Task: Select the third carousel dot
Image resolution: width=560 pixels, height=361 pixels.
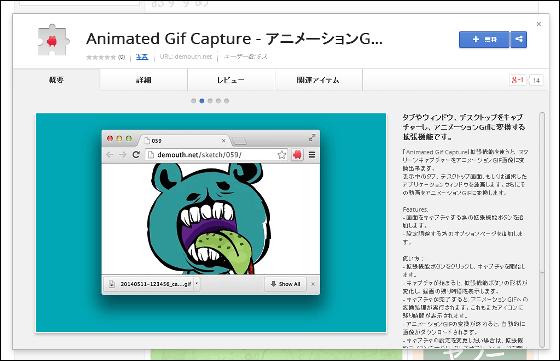Action: click(210, 101)
